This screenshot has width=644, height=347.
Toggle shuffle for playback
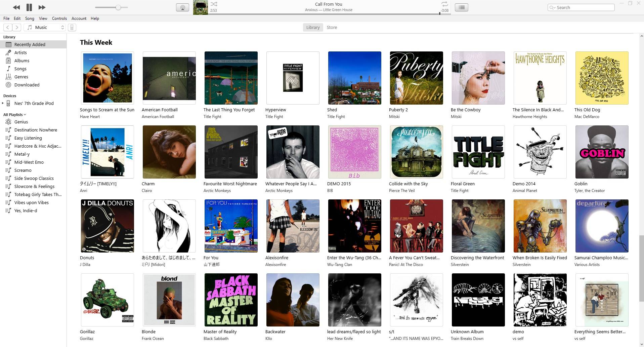(x=214, y=4)
